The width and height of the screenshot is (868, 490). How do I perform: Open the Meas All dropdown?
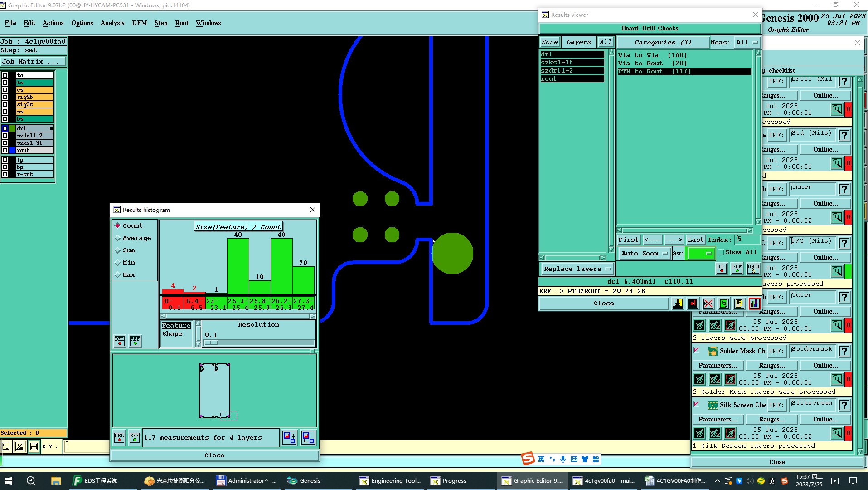click(747, 42)
